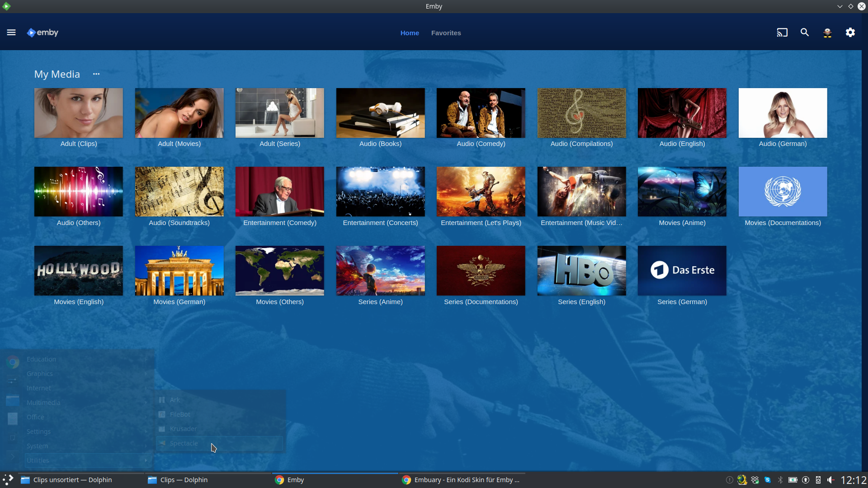Viewport: 868px width, 488px height.
Task: Open the Audio (Others) library thumbnail
Action: [79, 192]
